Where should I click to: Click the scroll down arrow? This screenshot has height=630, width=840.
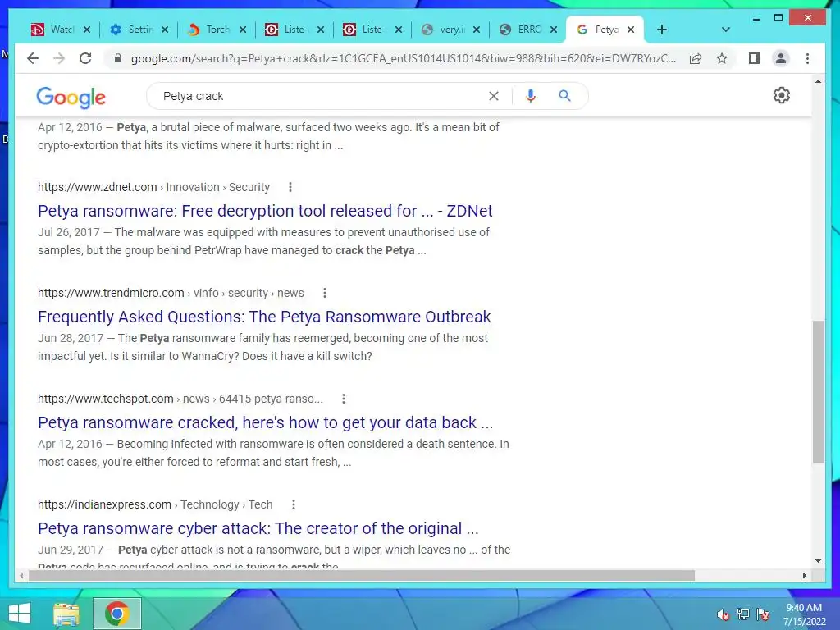tap(818, 561)
